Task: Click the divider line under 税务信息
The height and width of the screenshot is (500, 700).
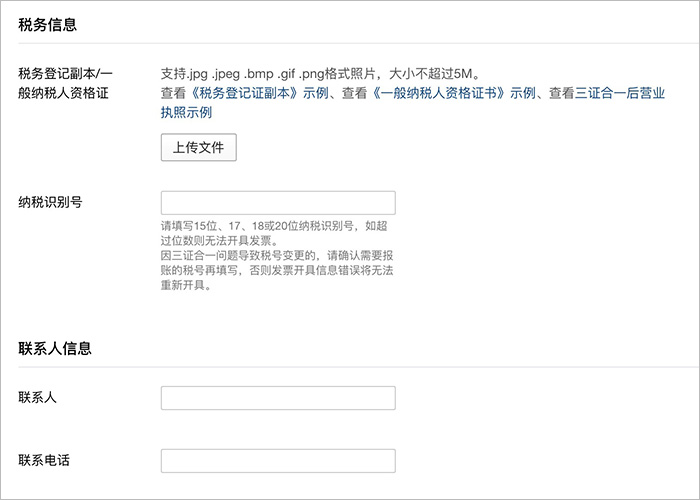Action: coord(350,43)
